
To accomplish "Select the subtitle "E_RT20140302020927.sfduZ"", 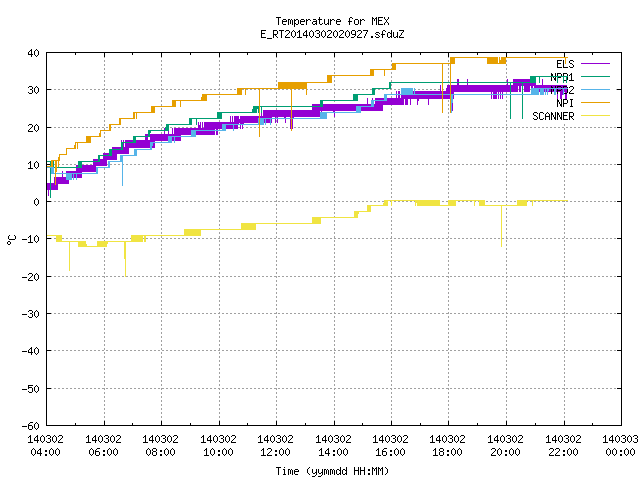I will [332, 34].
